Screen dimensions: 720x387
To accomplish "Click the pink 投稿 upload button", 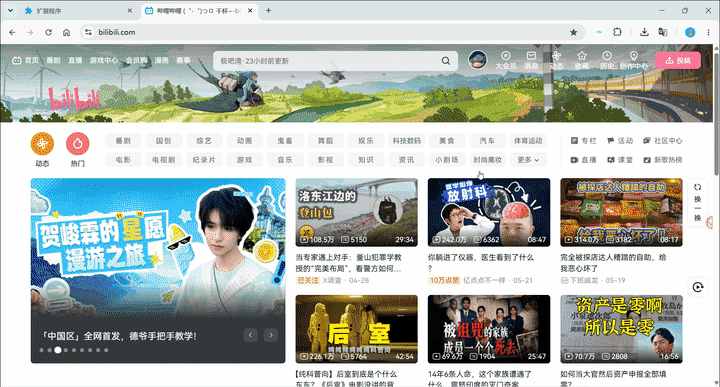I will [x=678, y=60].
